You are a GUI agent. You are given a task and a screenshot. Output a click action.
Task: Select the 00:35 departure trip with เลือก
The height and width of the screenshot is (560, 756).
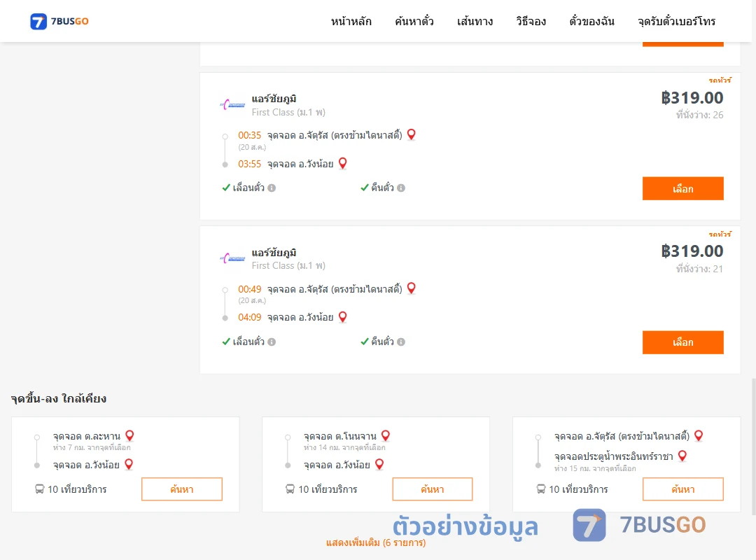[682, 188]
